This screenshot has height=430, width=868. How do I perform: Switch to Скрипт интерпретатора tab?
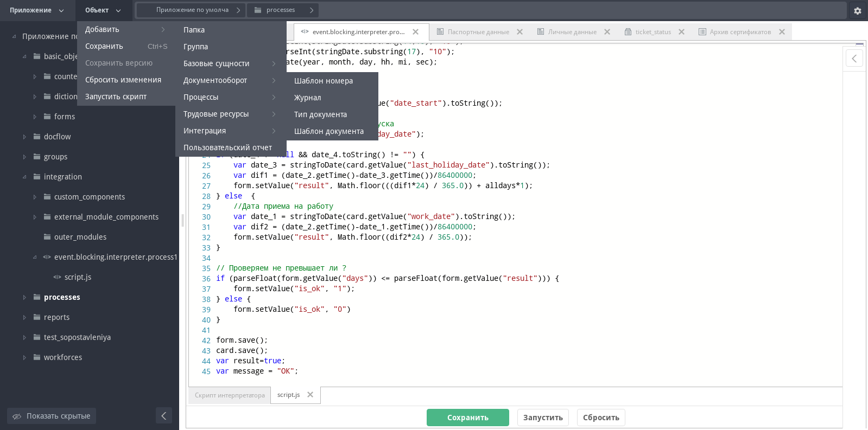point(230,395)
